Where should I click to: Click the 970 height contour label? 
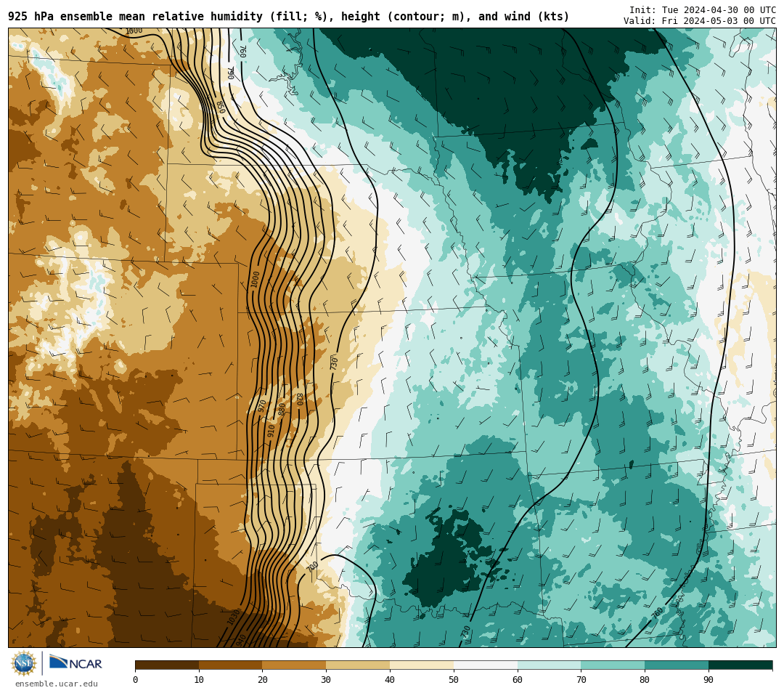pos(261,405)
